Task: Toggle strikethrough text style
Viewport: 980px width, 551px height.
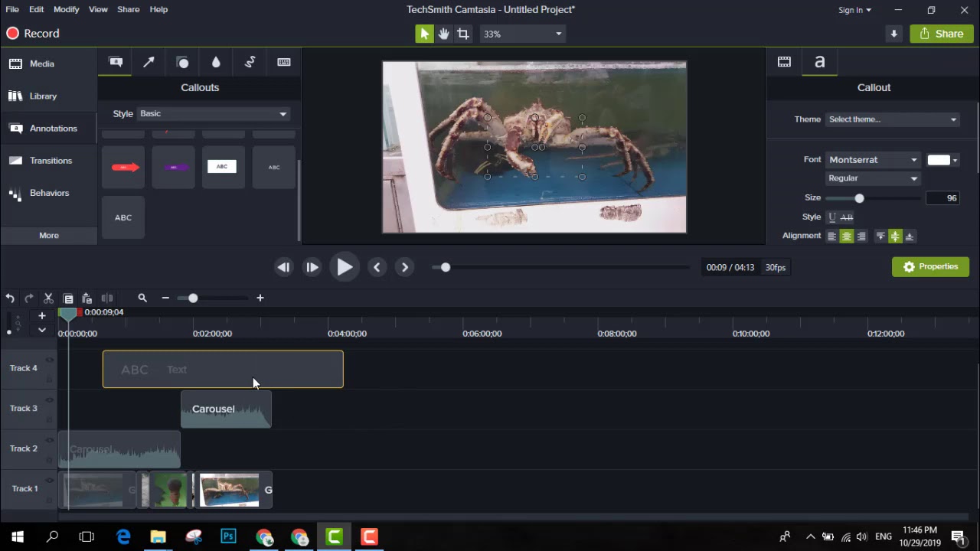Action: tap(847, 217)
